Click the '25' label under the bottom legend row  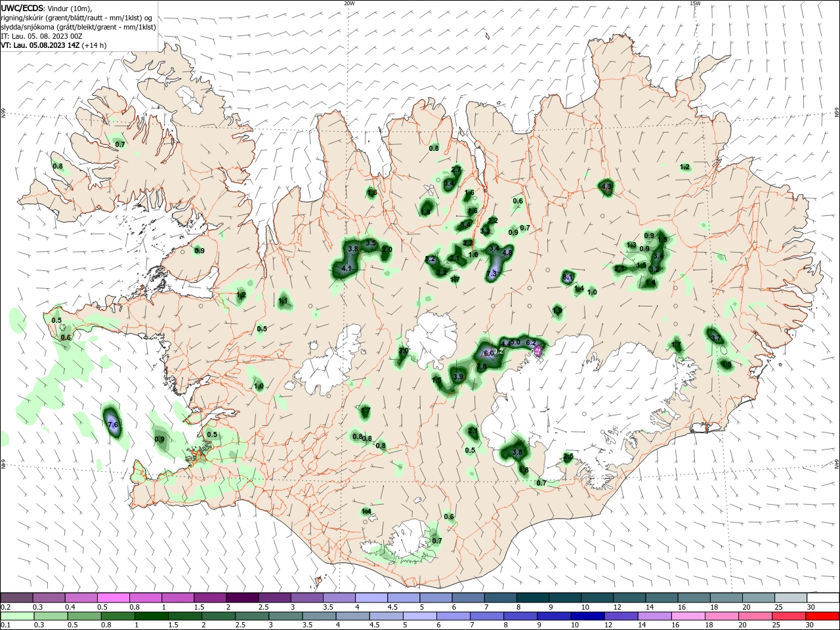(778, 625)
